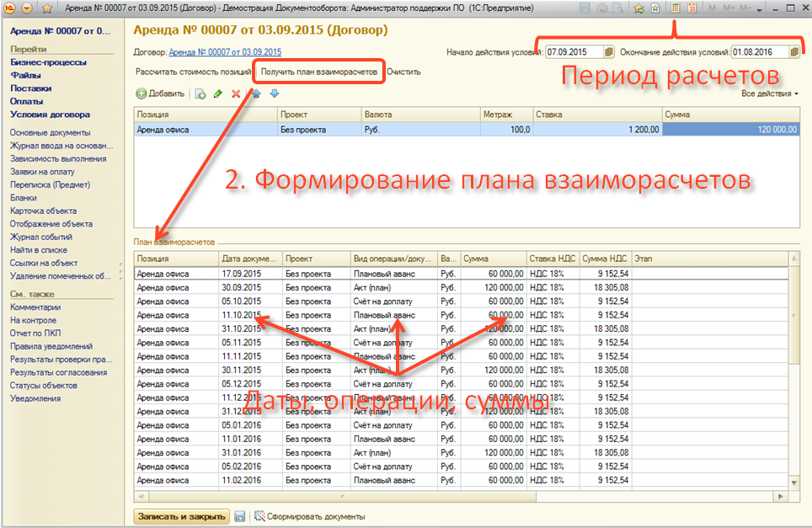Go to Условия договора section

[50, 115]
